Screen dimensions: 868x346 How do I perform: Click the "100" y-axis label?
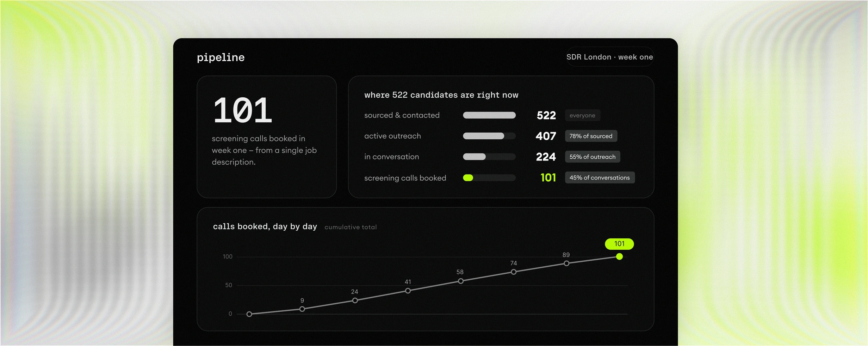click(228, 257)
